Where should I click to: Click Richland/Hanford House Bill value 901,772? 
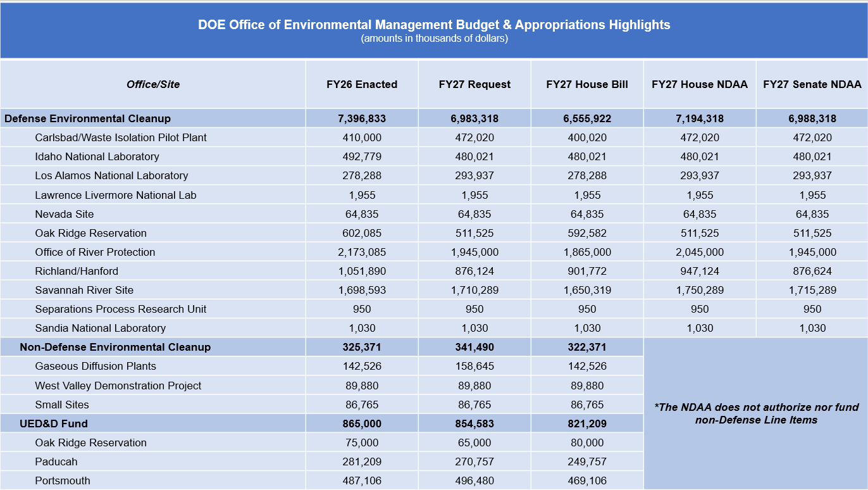[x=587, y=271]
